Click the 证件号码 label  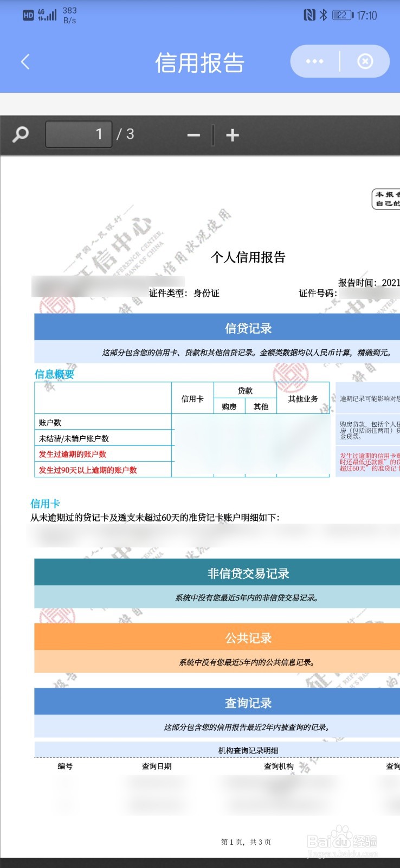pos(318,293)
